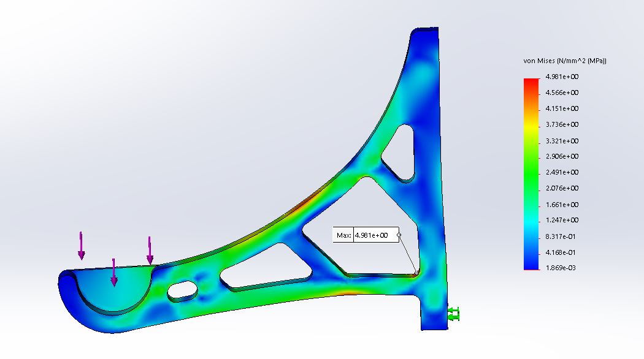The width and height of the screenshot is (644, 359).
Task: Click the von Mises legend title
Action: pyautogui.click(x=565, y=61)
